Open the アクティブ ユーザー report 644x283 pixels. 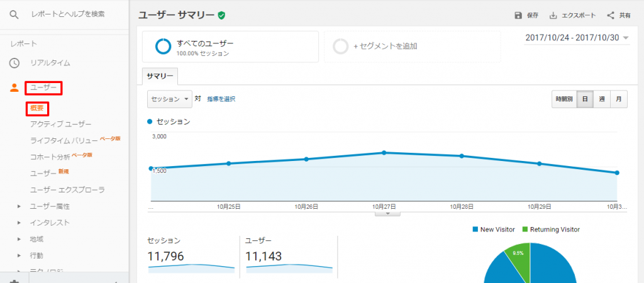pyautogui.click(x=61, y=124)
